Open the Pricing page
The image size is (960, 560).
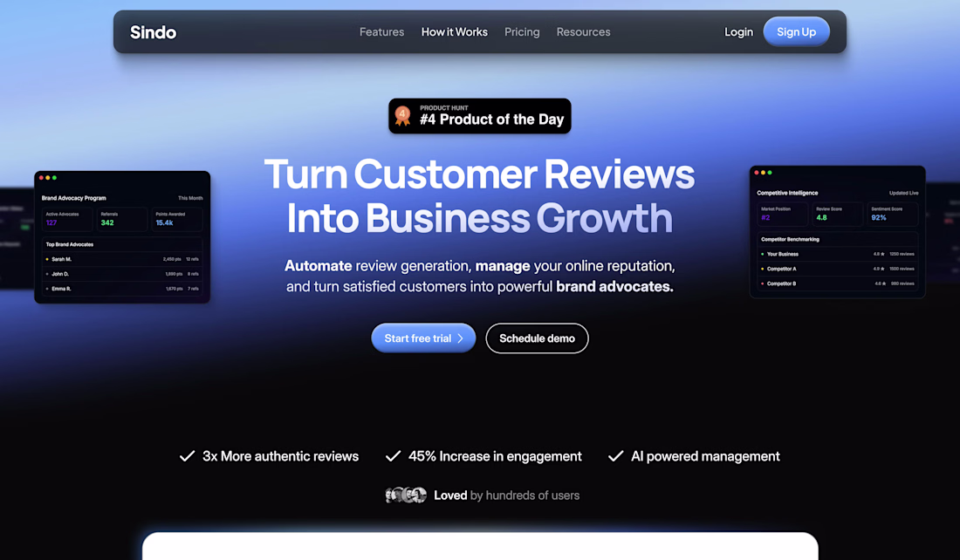522,31
